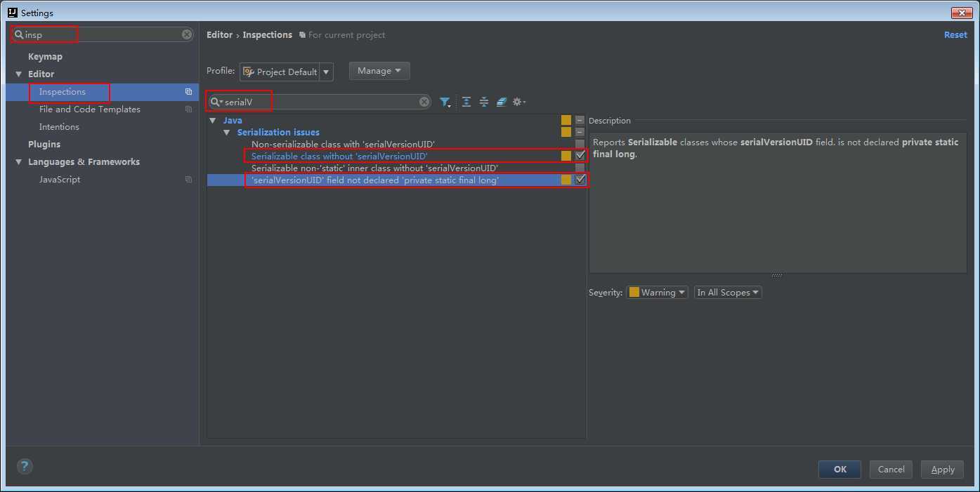Click the project icon beside File and Code Templates
The image size is (980, 492).
pyautogui.click(x=188, y=109)
